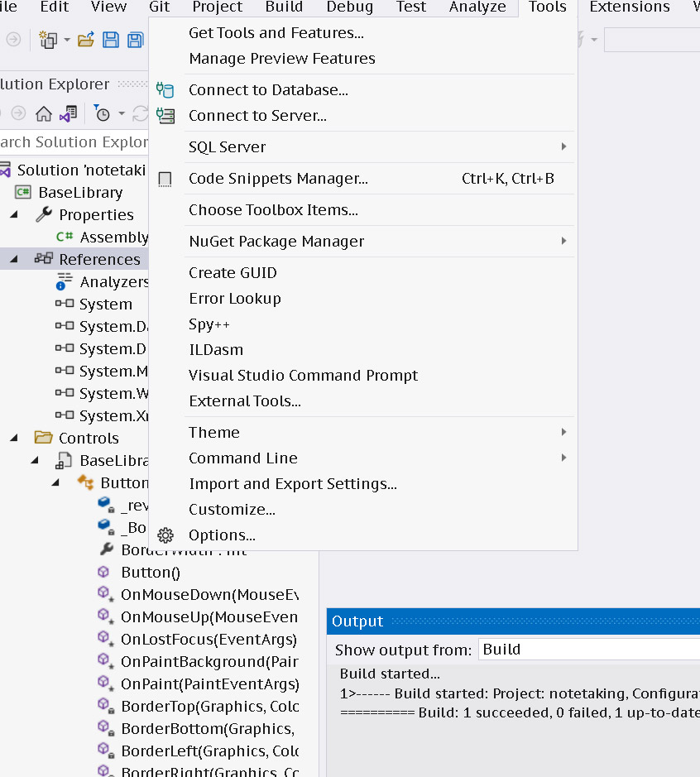
Task: Open Show output from Build dropdown
Action: click(x=589, y=649)
